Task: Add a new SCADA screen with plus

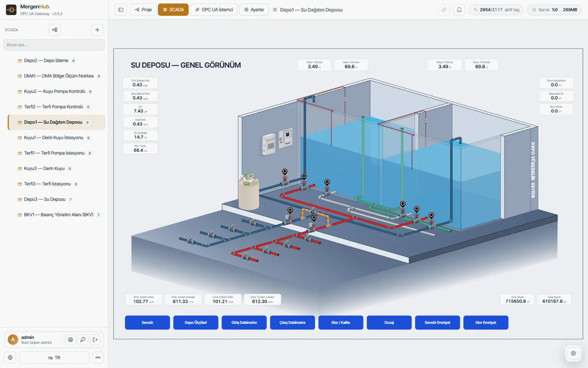Action: pos(97,30)
